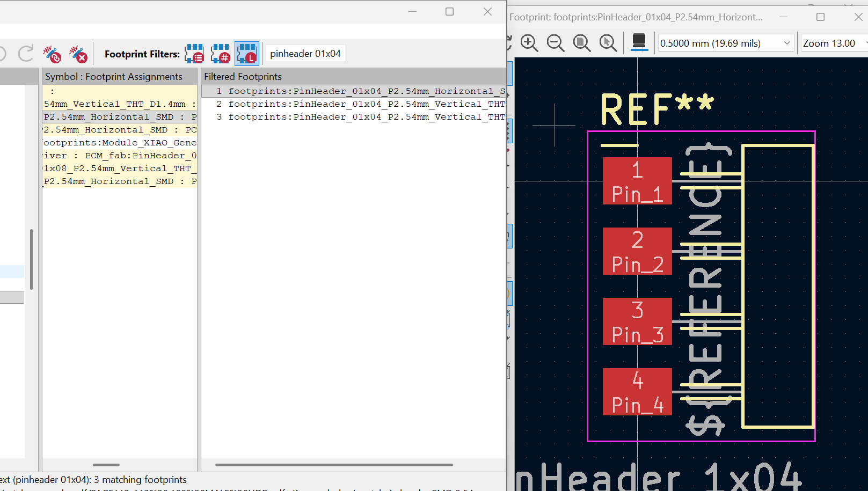Click the Undo arrow icon

(x=3, y=53)
